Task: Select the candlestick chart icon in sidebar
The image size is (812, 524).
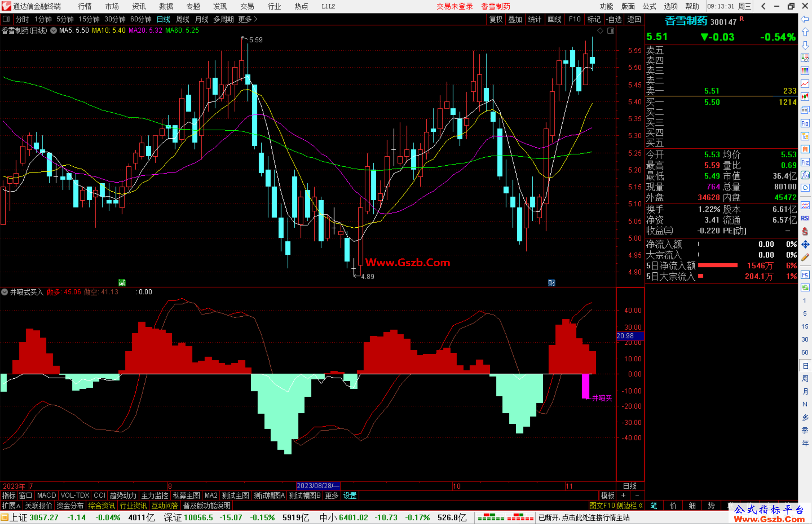Action: tap(805, 97)
